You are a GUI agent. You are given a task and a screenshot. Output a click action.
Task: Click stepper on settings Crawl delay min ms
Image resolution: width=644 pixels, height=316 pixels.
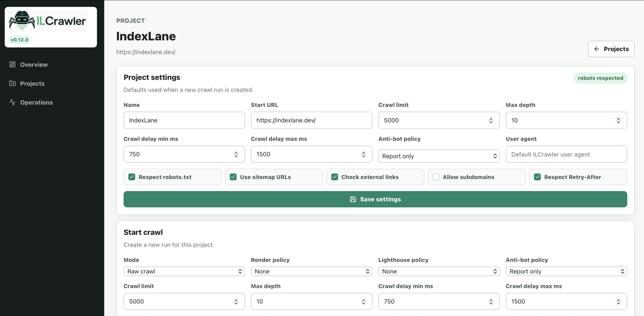[x=236, y=154]
